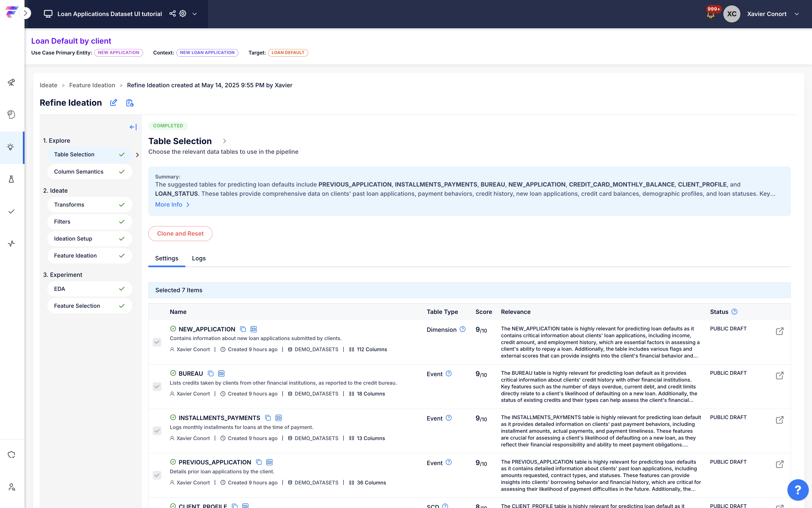Select the Ideation Setup step
Image resolution: width=812 pixels, height=508 pixels.
pyautogui.click(x=90, y=238)
